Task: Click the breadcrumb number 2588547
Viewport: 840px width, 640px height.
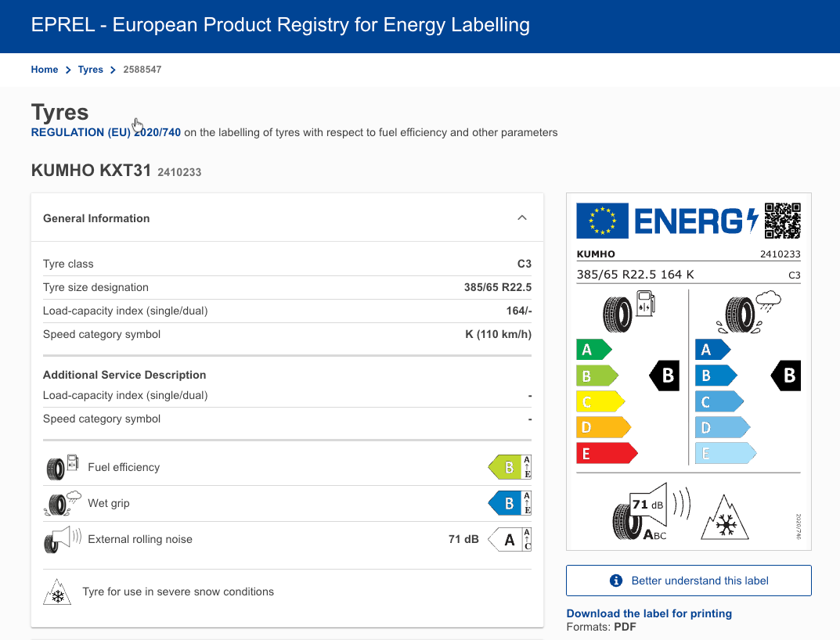Action: 142,70
